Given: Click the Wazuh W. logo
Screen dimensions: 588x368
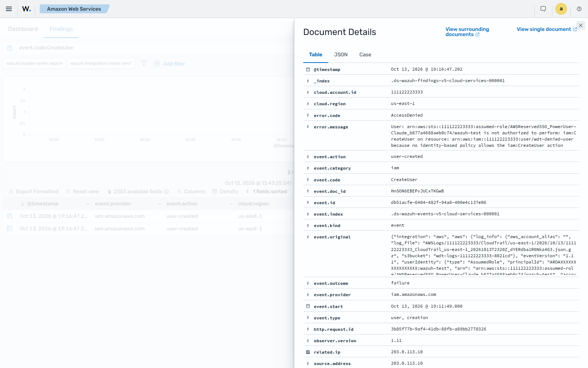Looking at the screenshot, I should (26, 9).
